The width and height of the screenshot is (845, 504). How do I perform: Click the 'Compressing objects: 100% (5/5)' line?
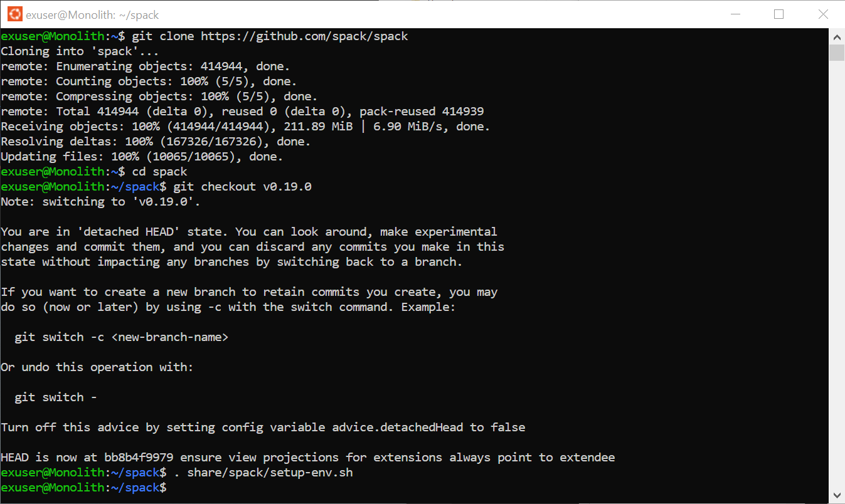(x=159, y=97)
